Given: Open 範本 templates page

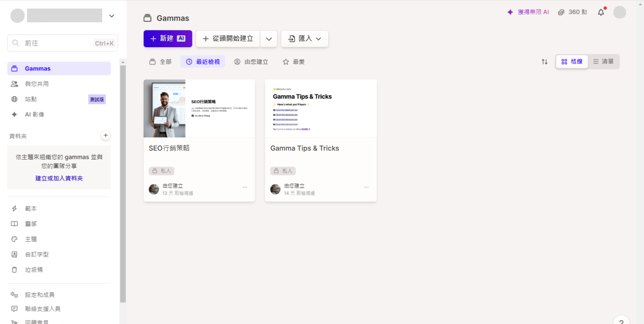Looking at the screenshot, I should [59, 209].
